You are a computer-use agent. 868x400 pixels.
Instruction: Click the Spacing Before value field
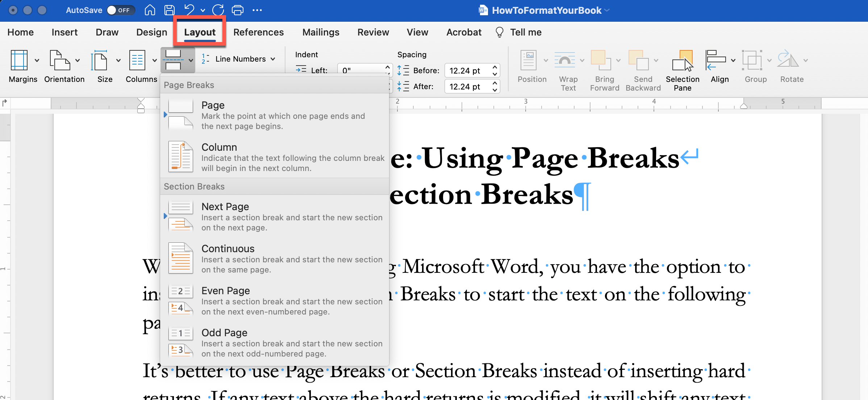[x=467, y=70]
